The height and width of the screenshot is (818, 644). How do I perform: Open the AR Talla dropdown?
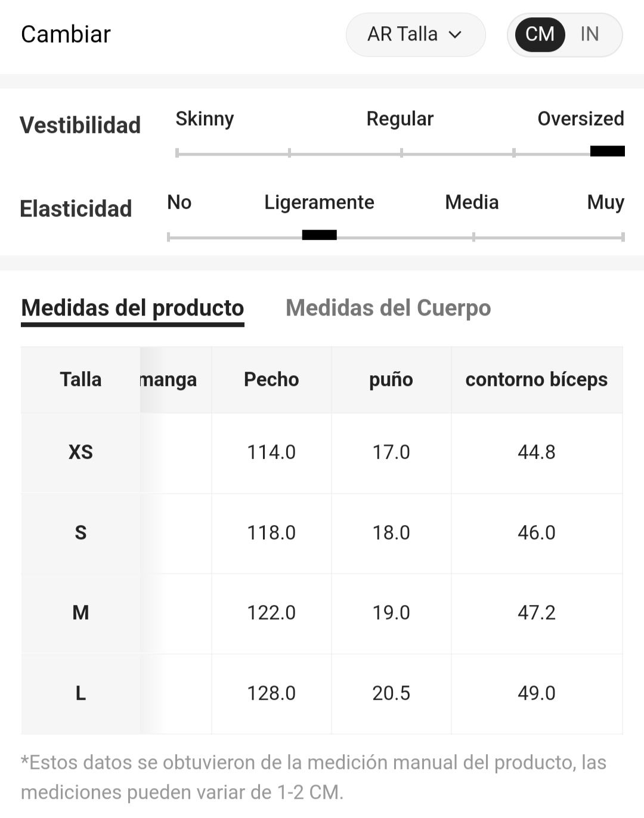click(x=416, y=35)
